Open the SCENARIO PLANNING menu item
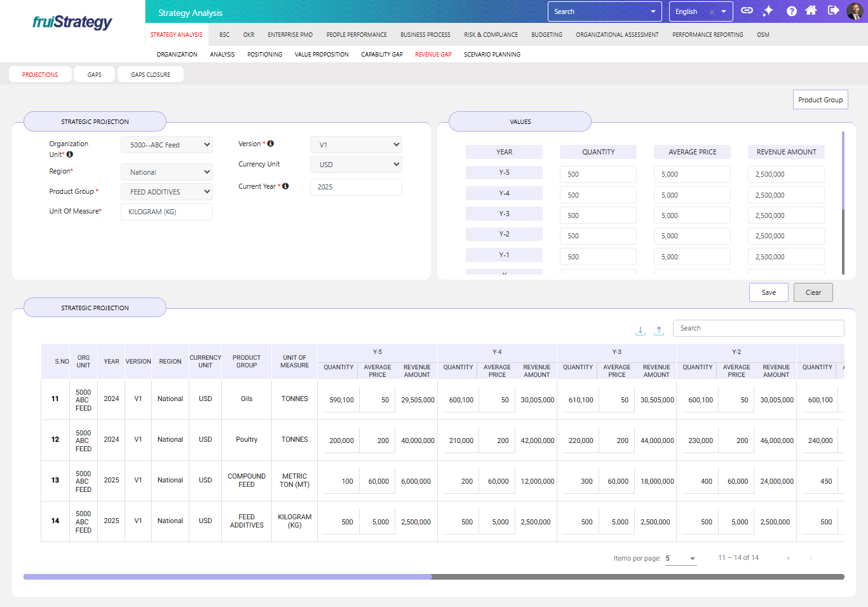The width and height of the screenshot is (868, 607). (492, 55)
